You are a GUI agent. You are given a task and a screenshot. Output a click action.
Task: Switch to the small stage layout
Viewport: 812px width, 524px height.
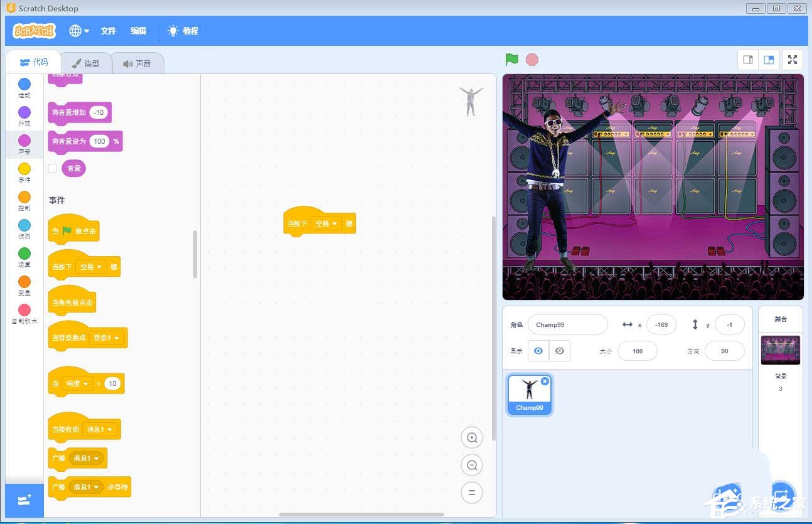748,60
